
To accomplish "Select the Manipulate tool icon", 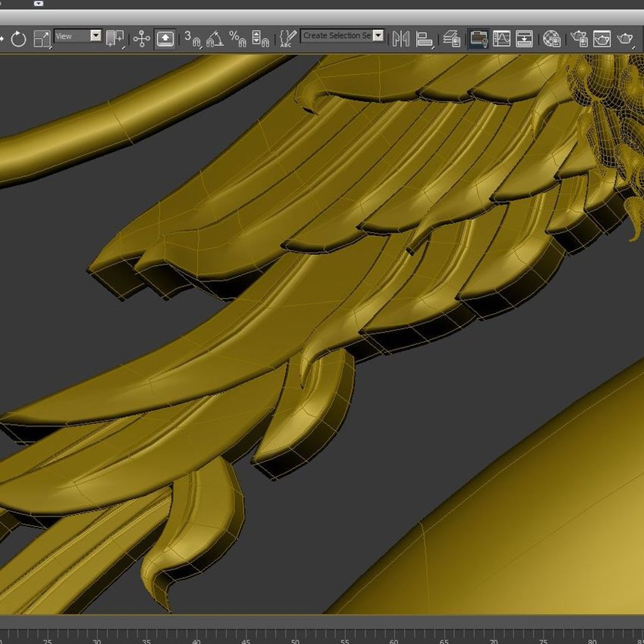I will (142, 39).
